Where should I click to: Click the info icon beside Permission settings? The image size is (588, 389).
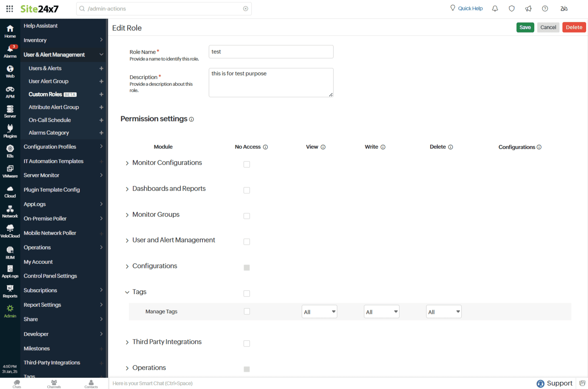tap(191, 119)
